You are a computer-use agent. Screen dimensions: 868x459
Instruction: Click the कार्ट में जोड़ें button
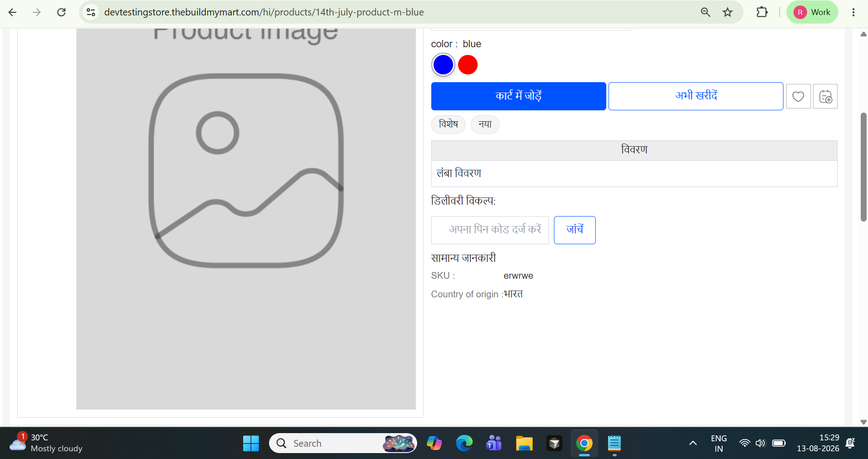click(x=519, y=96)
